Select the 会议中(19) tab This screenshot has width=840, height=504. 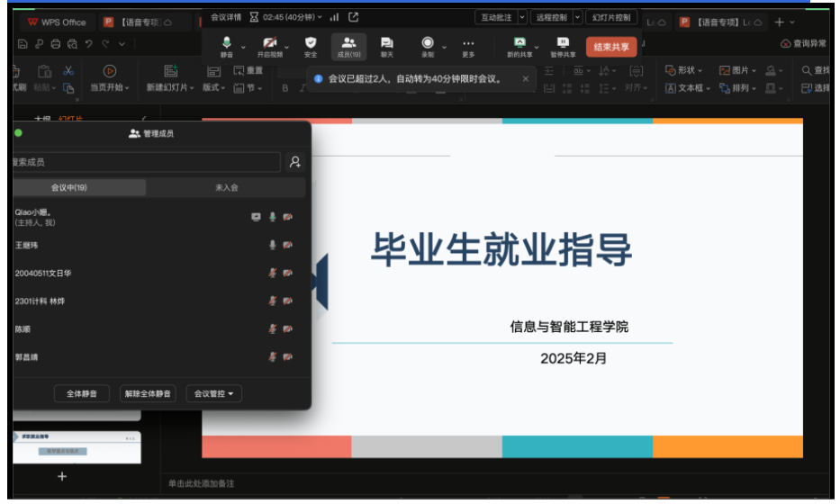tap(69, 187)
